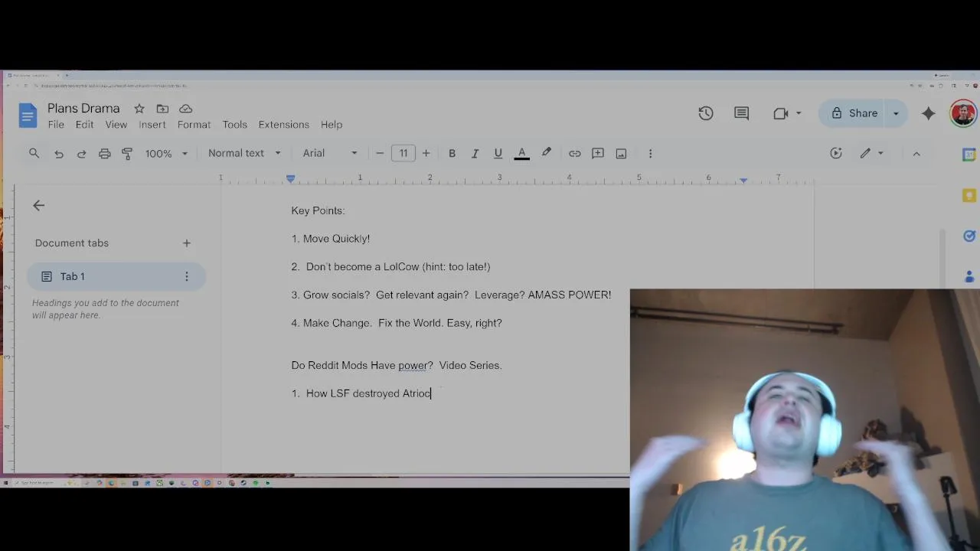Insert a link
The height and width of the screenshot is (551, 980).
[574, 154]
